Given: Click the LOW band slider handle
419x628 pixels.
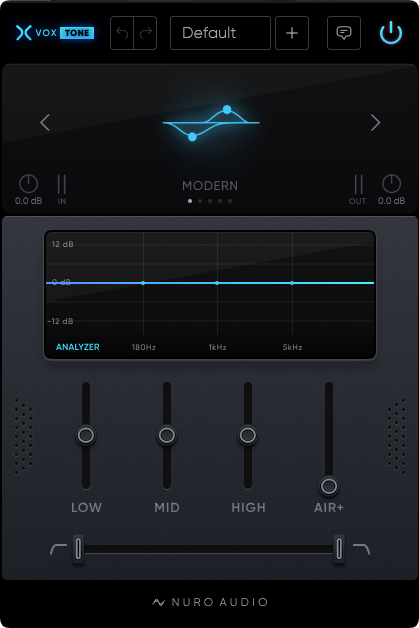Looking at the screenshot, I should coord(86,435).
